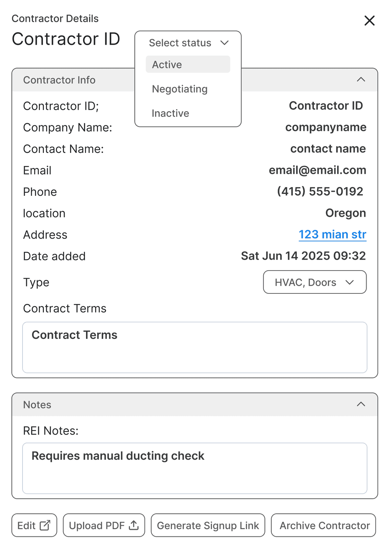Open the 123 mian str address link

(x=332, y=235)
